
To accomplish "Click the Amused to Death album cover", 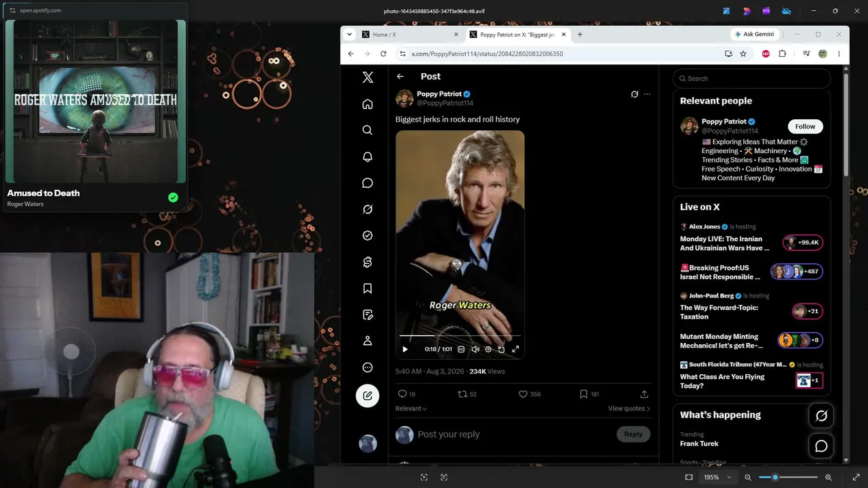I will point(96,101).
